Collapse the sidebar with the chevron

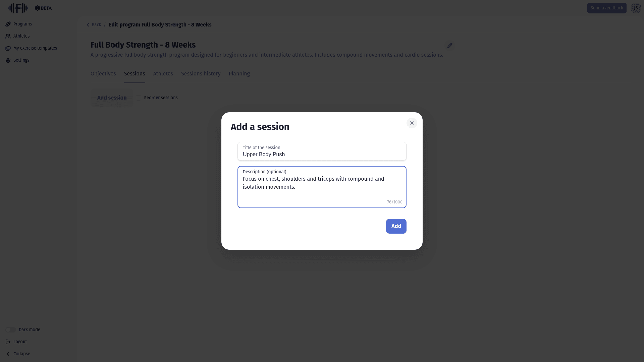tap(8, 354)
